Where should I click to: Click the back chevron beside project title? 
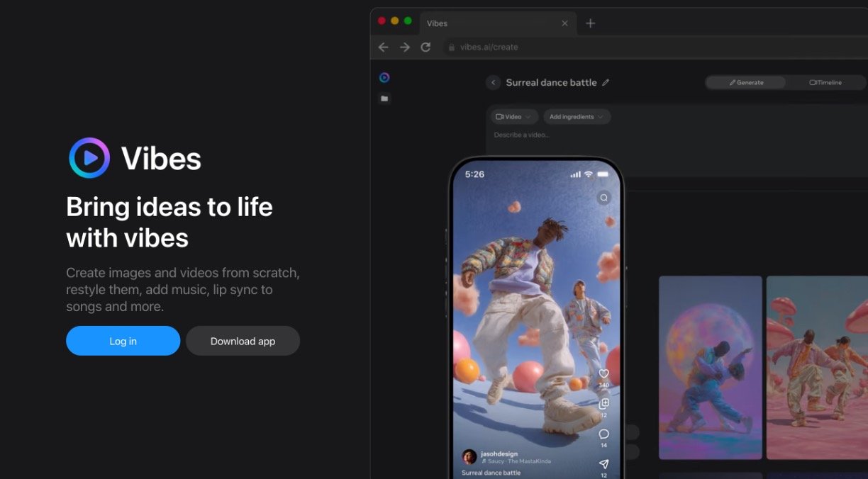pyautogui.click(x=494, y=83)
